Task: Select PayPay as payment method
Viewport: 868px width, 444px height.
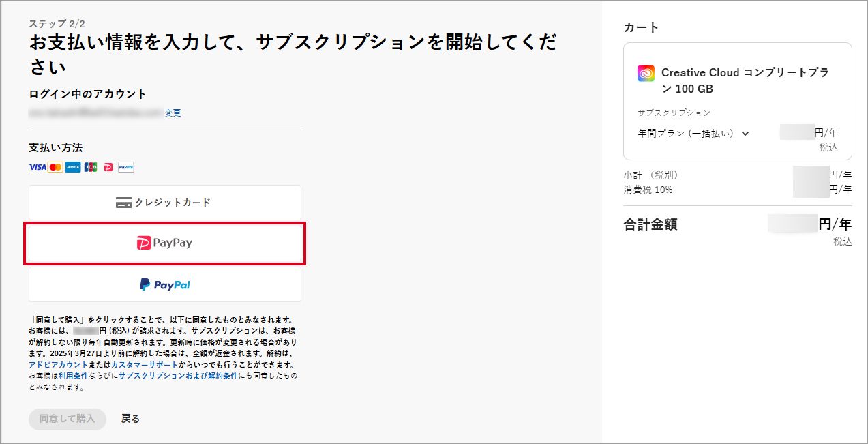Action: tap(164, 243)
